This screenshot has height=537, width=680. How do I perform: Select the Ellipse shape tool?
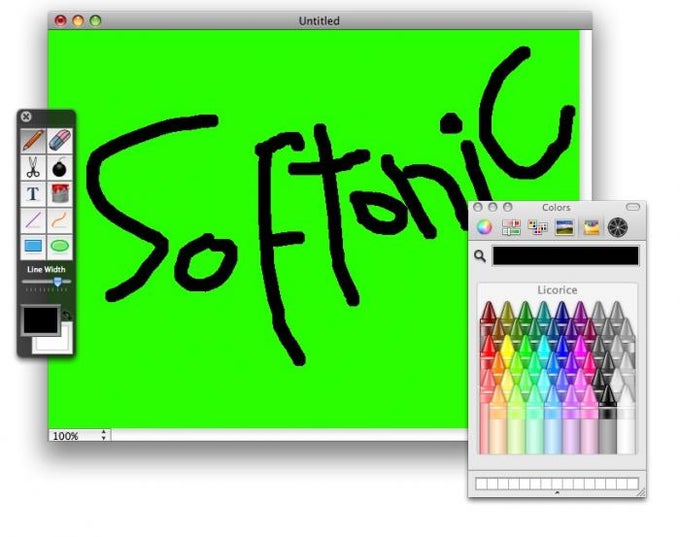(x=60, y=246)
